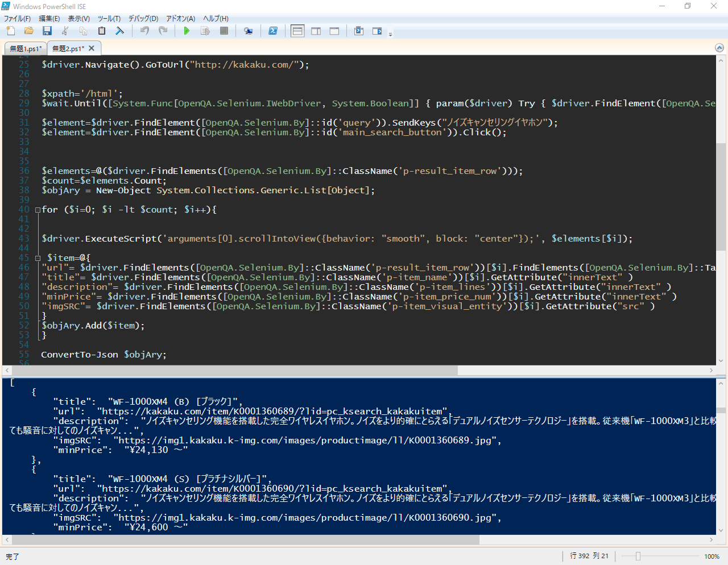Click the $objAry.Add($item); line
The image size is (728, 565).
[93, 326]
